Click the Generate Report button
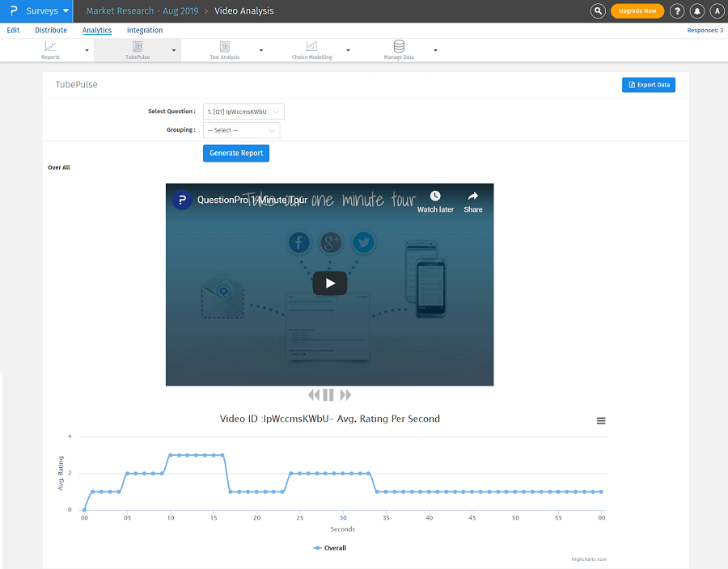The image size is (728, 569). pos(236,154)
